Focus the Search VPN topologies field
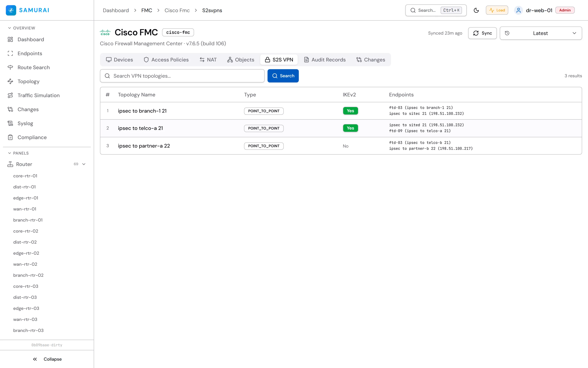 pos(182,76)
